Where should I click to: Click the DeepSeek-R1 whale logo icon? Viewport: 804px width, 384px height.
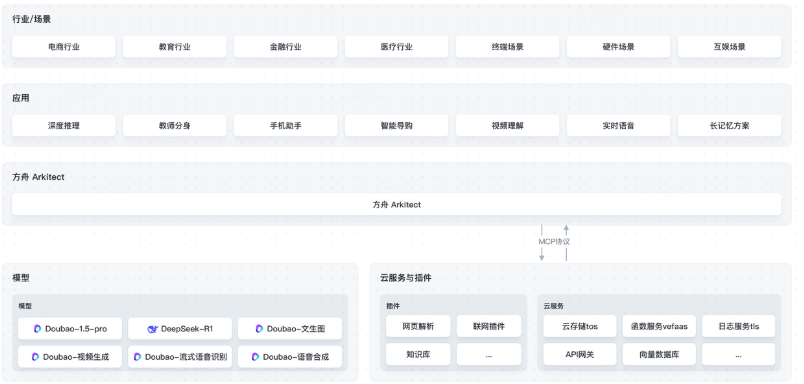[x=152, y=329]
